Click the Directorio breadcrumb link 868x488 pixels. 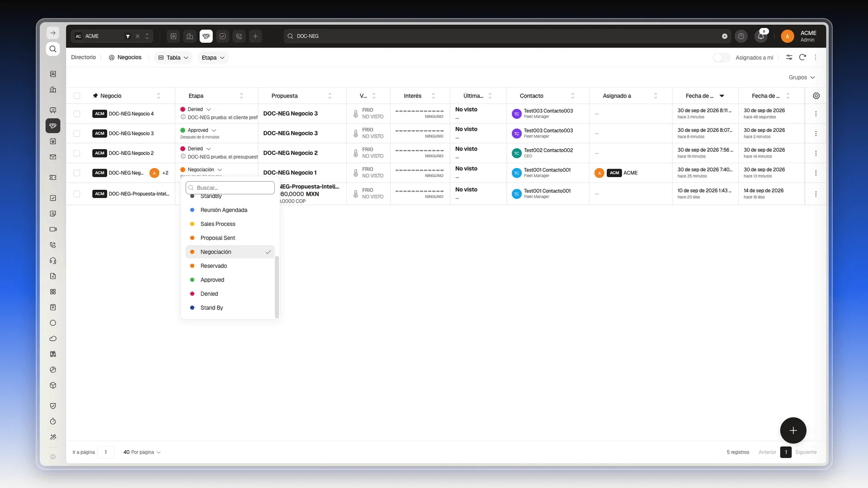tap(83, 57)
